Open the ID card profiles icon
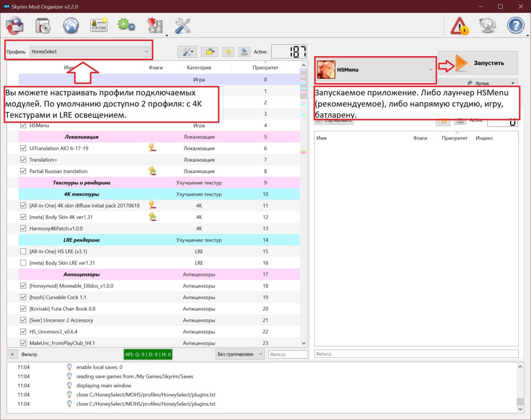Screen dimensions: 531x420 [x=99, y=25]
